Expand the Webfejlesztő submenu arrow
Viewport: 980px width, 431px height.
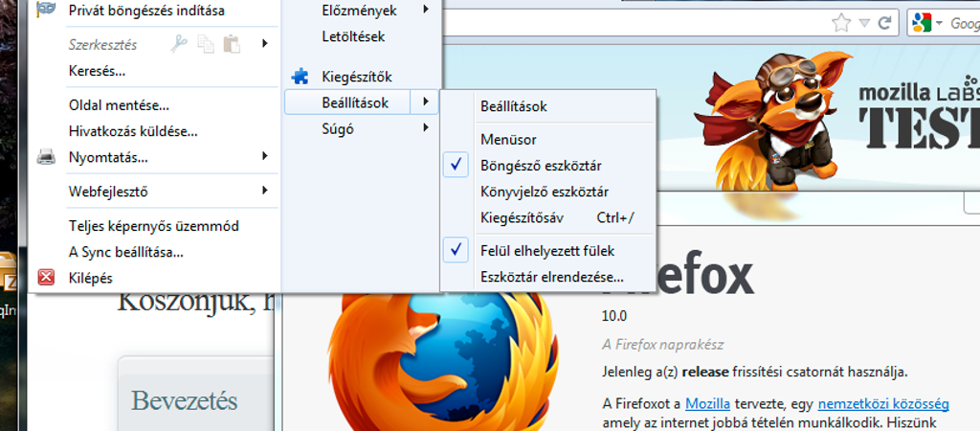click(x=265, y=190)
